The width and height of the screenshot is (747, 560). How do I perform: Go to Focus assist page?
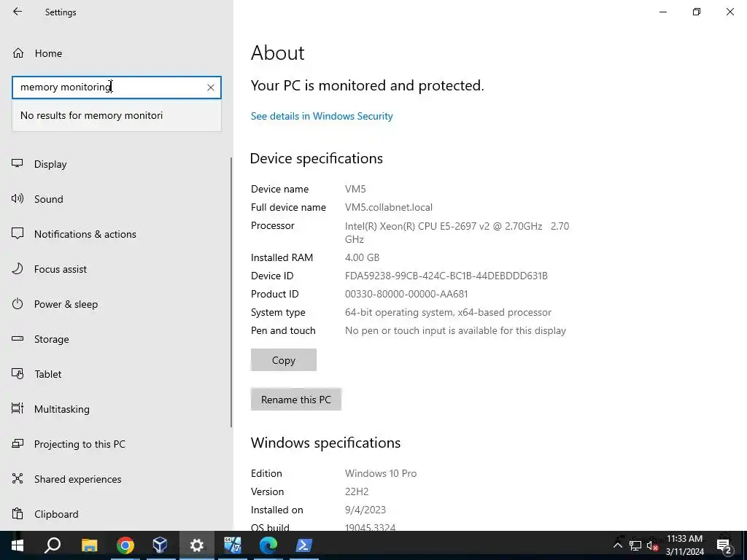(x=61, y=269)
